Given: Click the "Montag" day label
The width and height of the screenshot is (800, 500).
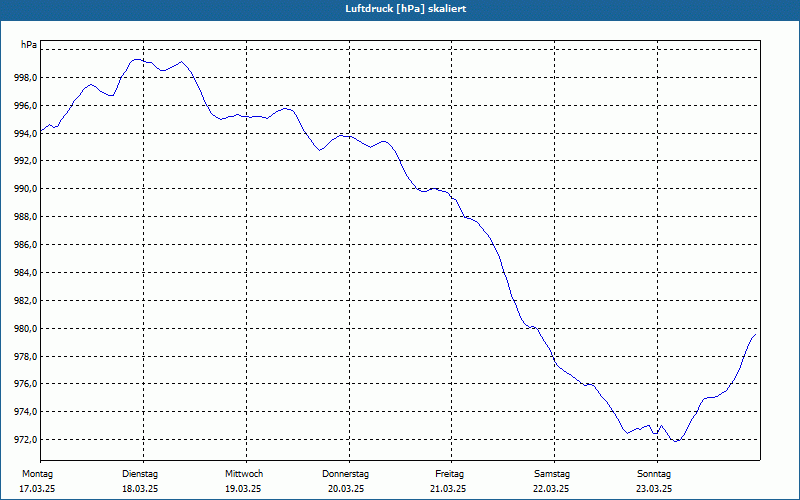Looking at the screenshot, I should coord(37,474).
